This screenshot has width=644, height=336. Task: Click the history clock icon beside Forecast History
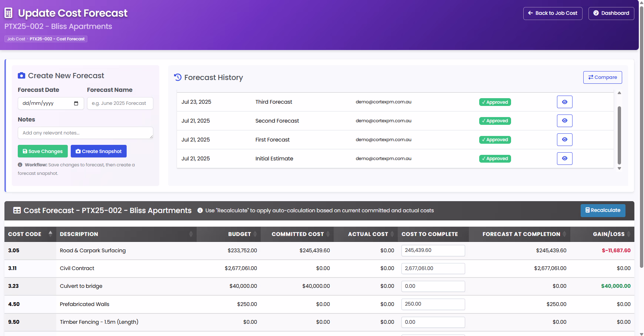178,77
